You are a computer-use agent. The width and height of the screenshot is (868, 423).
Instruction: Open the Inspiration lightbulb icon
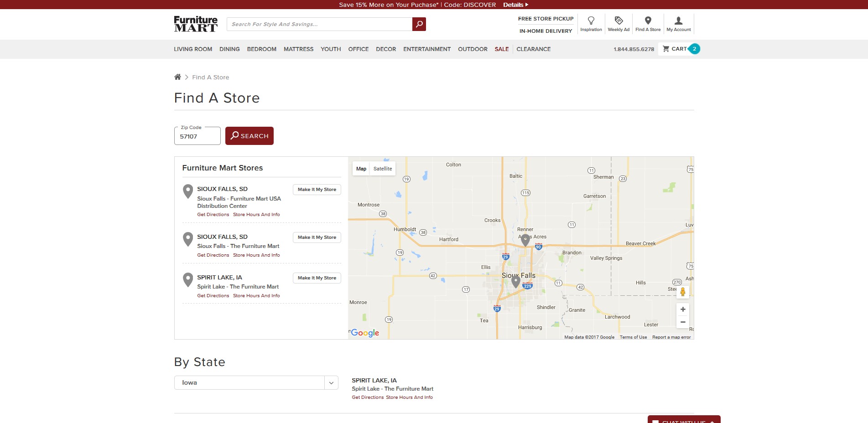point(591,21)
